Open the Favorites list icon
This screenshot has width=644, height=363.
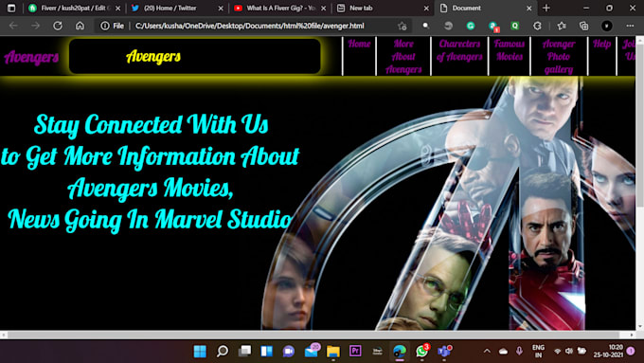(x=562, y=26)
